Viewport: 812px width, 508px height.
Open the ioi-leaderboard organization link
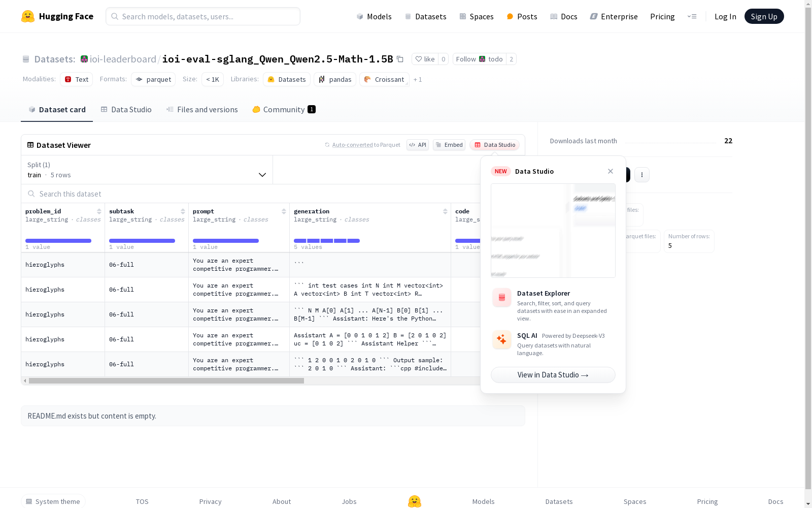123,59
